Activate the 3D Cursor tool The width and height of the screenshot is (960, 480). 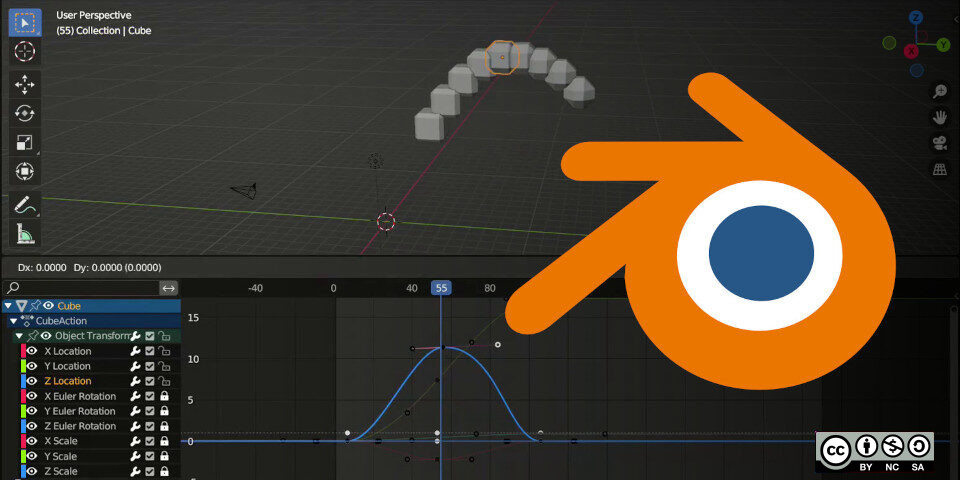[25, 52]
